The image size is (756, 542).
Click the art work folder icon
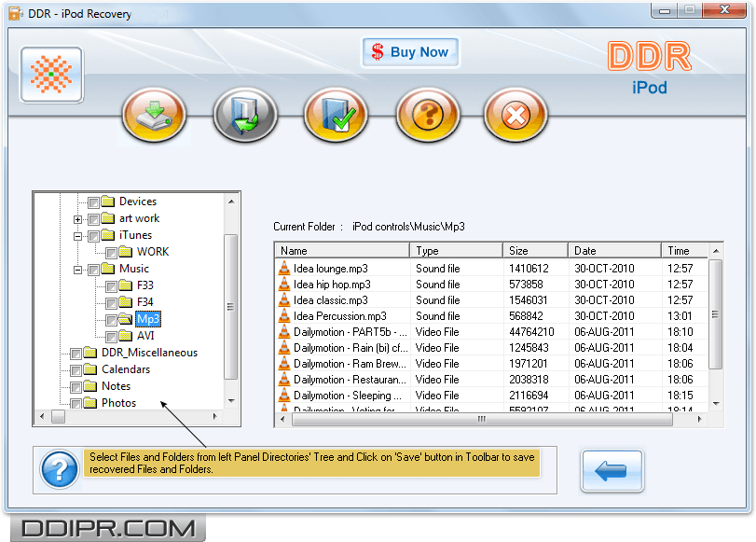pos(108,218)
